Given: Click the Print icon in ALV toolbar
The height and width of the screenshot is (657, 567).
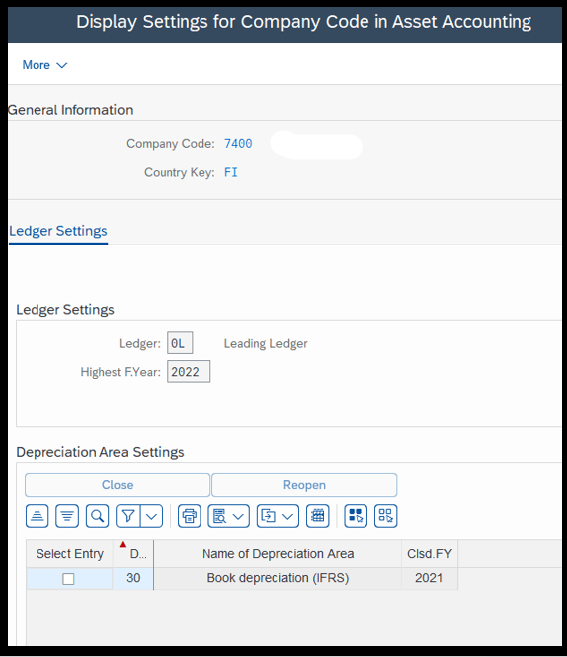Looking at the screenshot, I should pos(189,516).
